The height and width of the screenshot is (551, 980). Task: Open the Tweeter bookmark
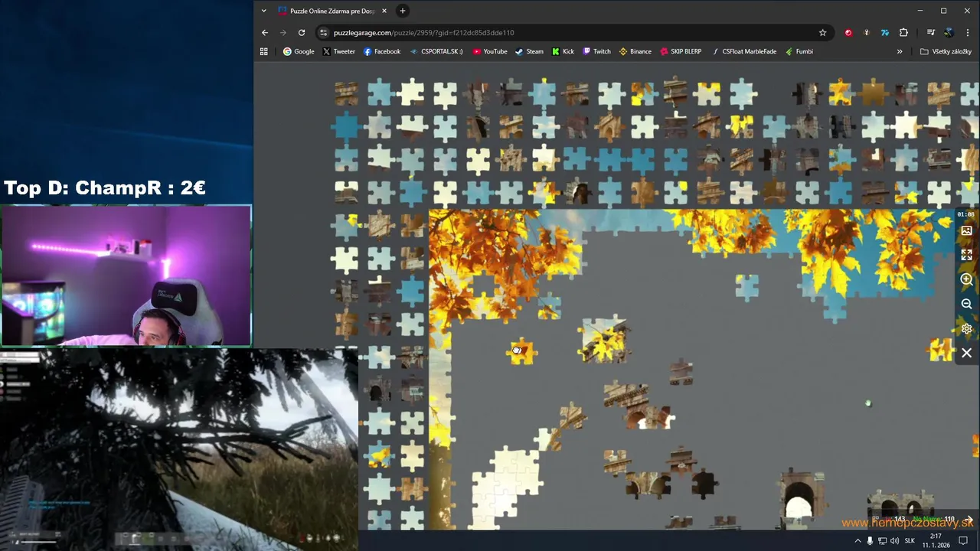click(338, 51)
